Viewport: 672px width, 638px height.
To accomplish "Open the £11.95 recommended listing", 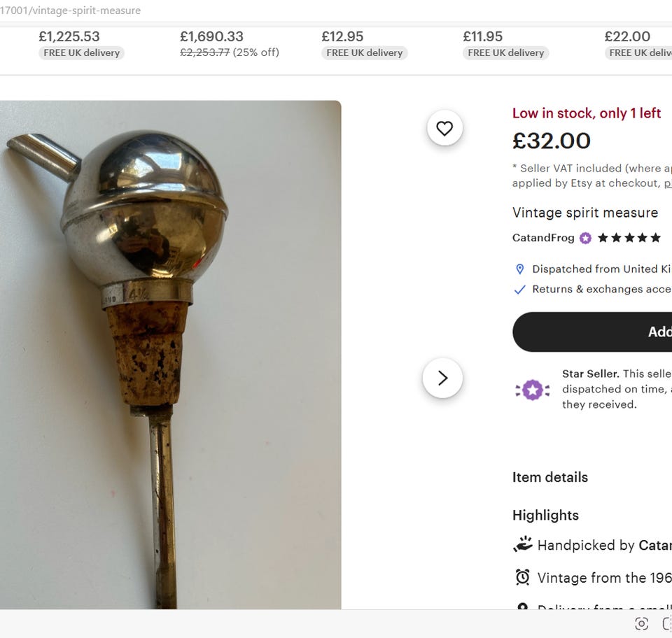I will (483, 36).
